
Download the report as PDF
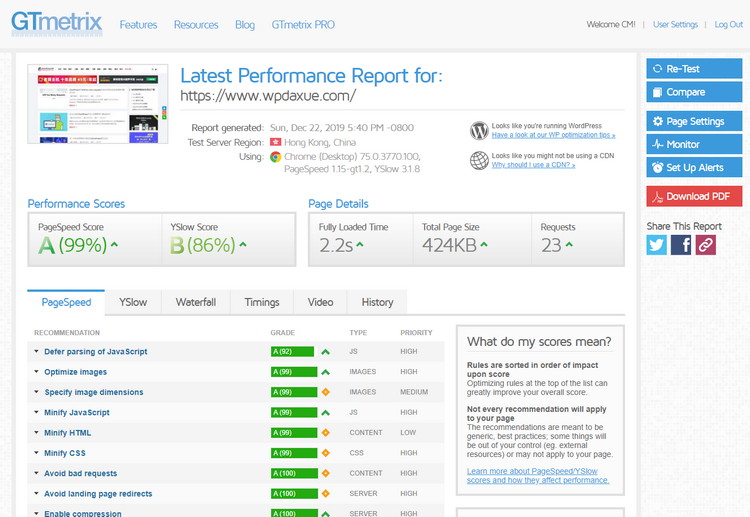click(694, 196)
